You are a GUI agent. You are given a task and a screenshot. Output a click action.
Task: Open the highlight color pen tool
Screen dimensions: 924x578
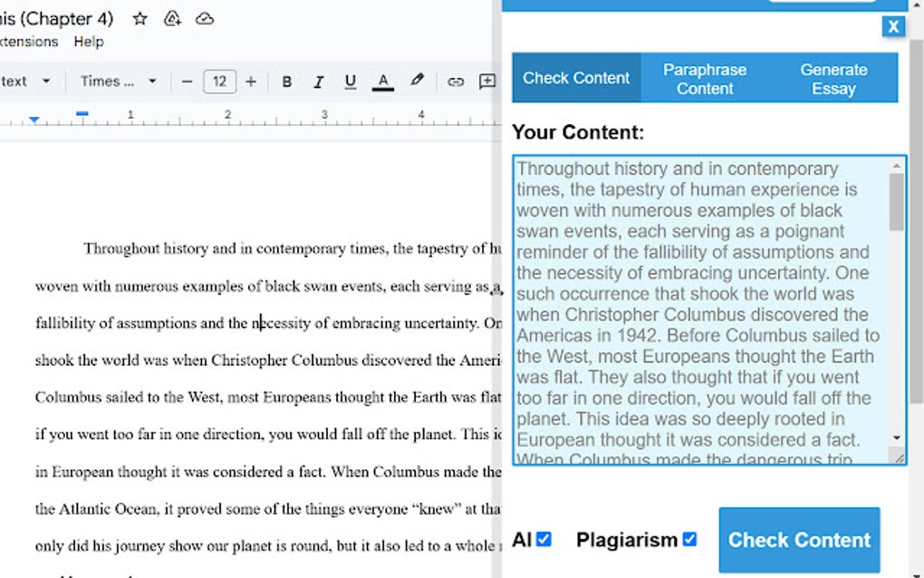417,81
